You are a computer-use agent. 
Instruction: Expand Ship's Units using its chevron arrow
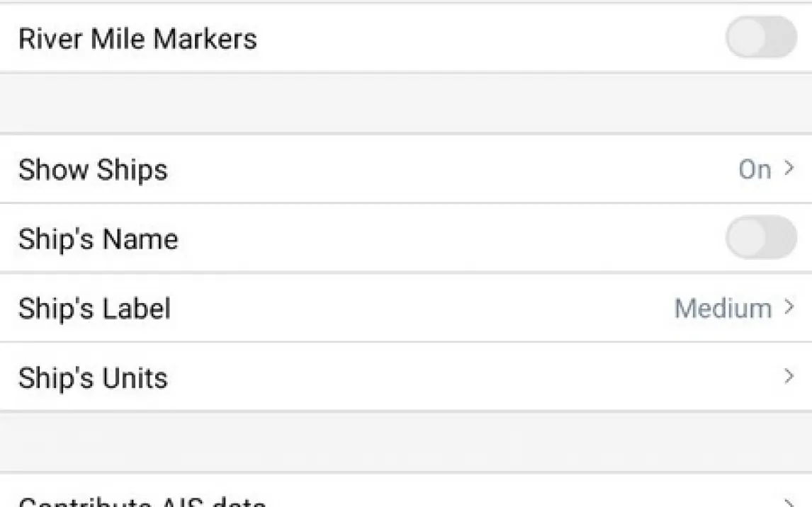pyautogui.click(x=789, y=376)
